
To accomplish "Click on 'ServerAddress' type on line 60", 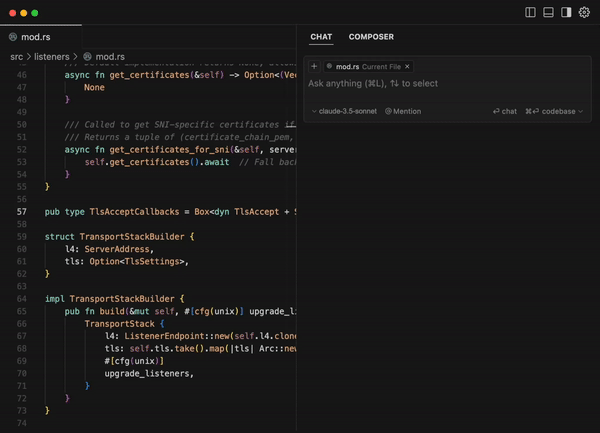I will pos(117,249).
